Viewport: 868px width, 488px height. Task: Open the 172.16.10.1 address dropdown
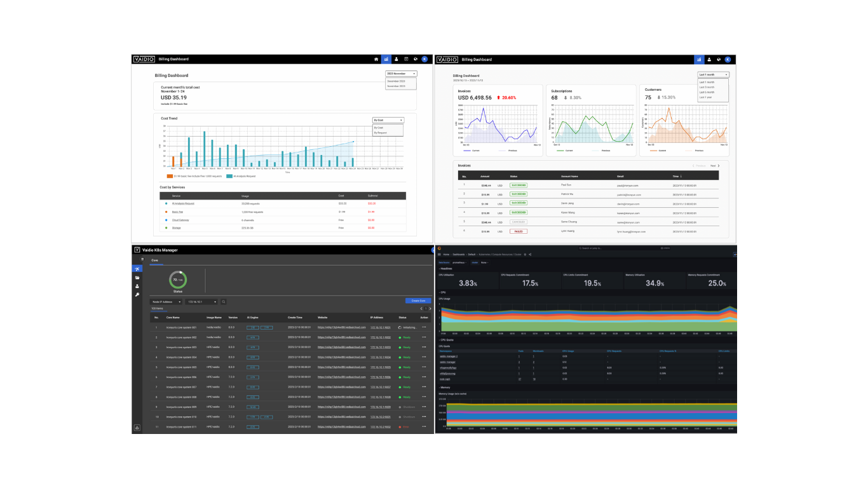[x=201, y=302]
